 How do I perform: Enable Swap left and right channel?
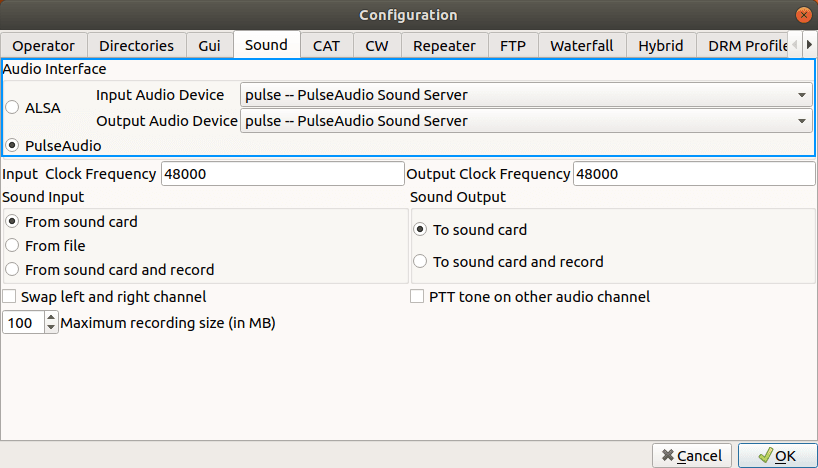tap(9, 296)
